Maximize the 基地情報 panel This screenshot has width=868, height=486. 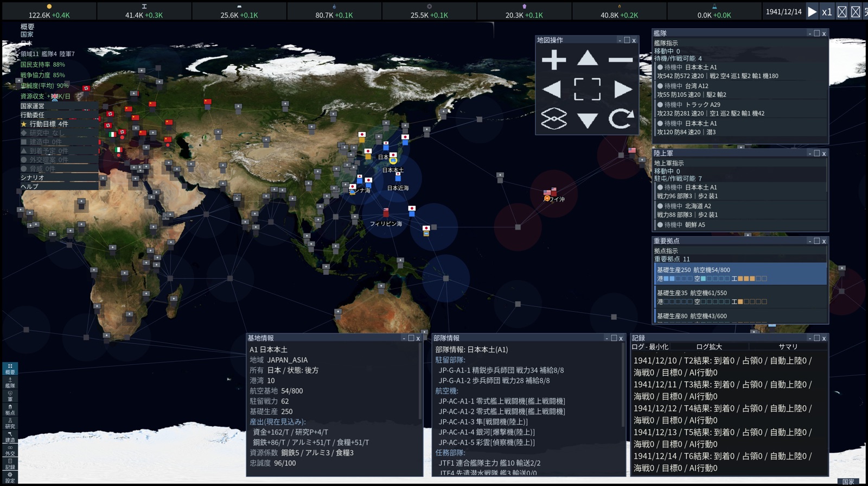tap(411, 338)
